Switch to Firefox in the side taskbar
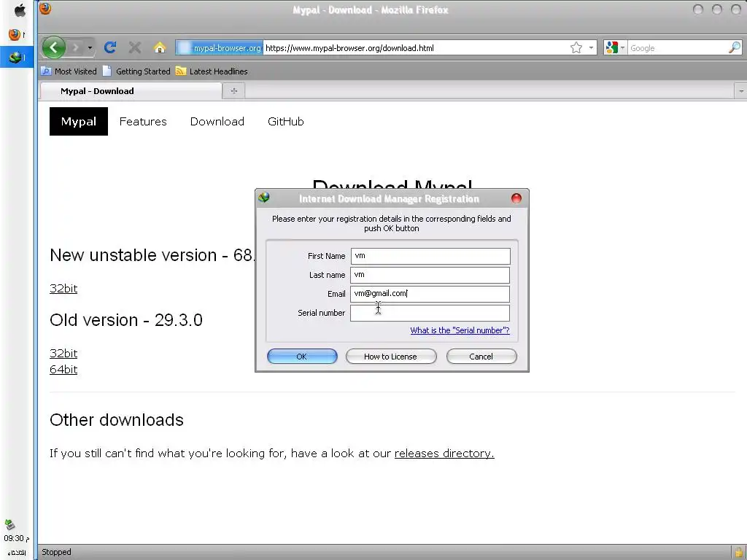This screenshot has width=747, height=560. click(x=16, y=35)
